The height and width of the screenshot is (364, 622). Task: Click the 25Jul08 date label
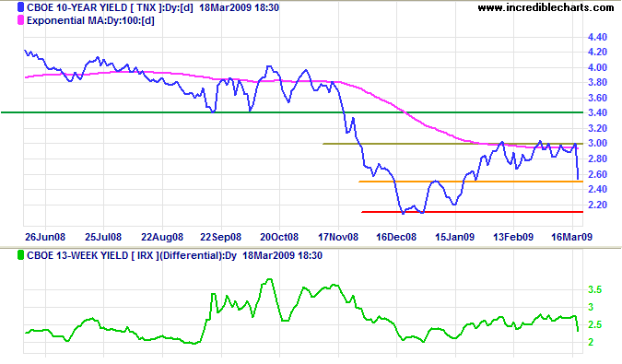103,237
